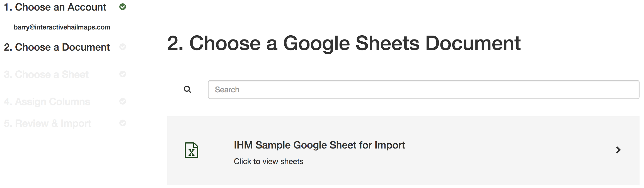The image size is (644, 188).
Task: Click the green spreadsheet file icon
Action: [x=192, y=150]
